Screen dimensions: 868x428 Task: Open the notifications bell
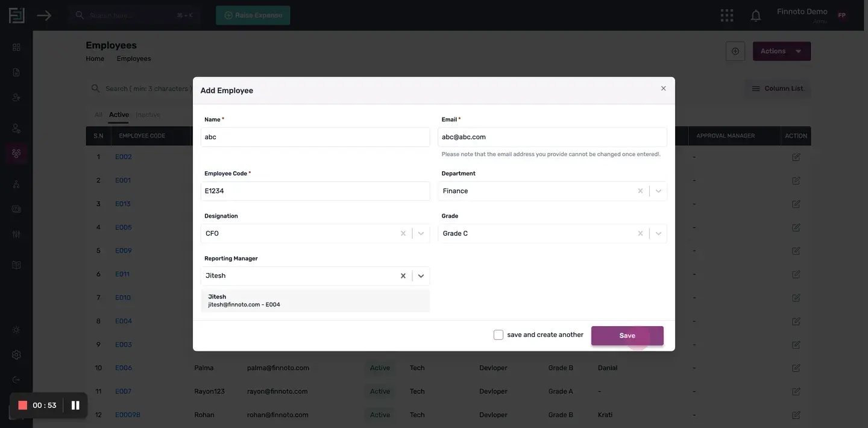tap(756, 16)
